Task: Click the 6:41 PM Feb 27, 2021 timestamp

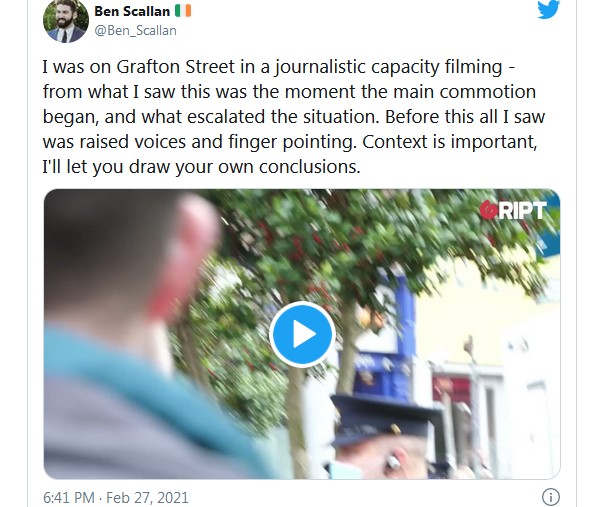Action: [x=116, y=498]
